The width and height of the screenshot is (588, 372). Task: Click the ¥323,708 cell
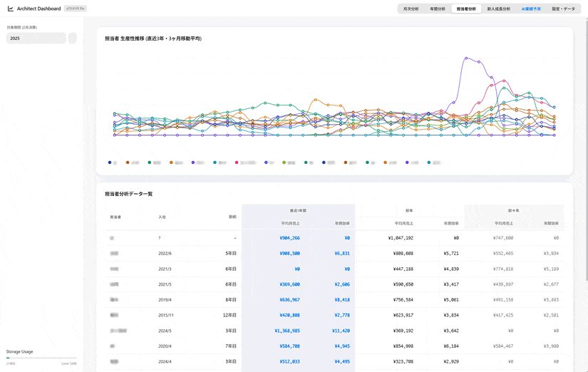[x=403, y=361]
